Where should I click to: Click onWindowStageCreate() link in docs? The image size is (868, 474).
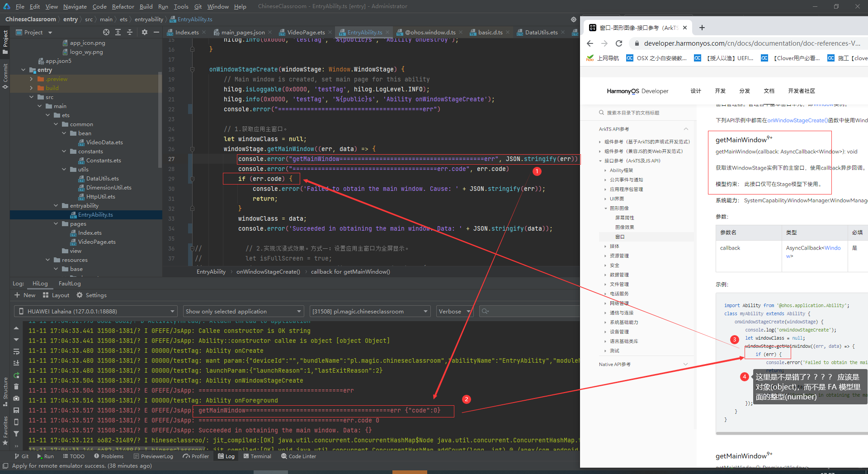click(797, 120)
